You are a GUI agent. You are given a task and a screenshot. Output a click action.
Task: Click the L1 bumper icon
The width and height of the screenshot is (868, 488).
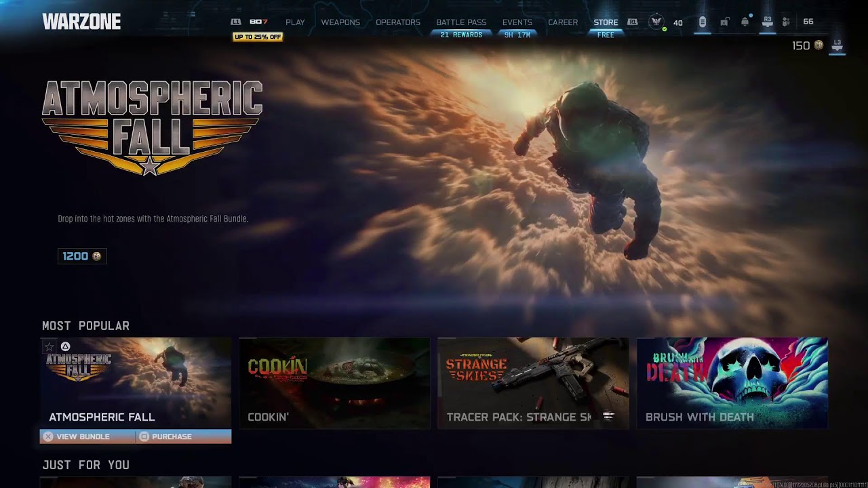[x=236, y=22]
